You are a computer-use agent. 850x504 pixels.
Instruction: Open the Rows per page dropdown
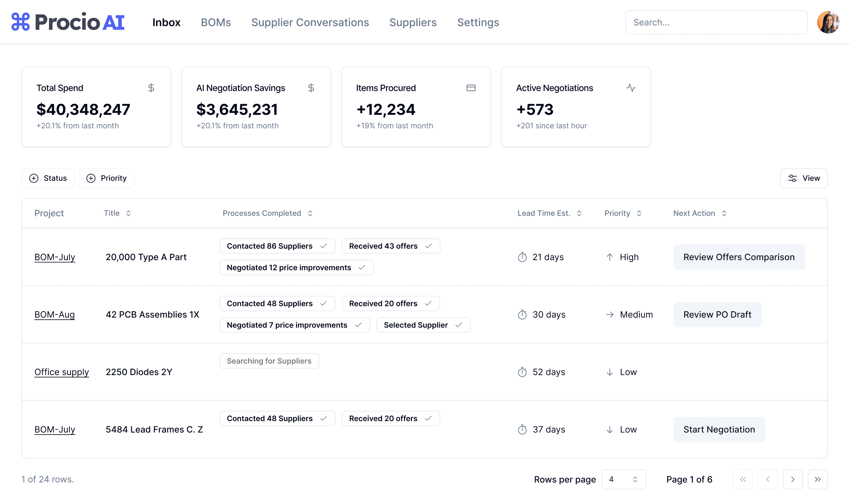623,479
